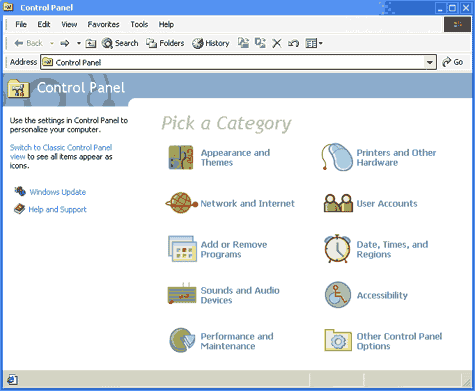
Task: Open the Edit menu
Action: tap(44, 24)
